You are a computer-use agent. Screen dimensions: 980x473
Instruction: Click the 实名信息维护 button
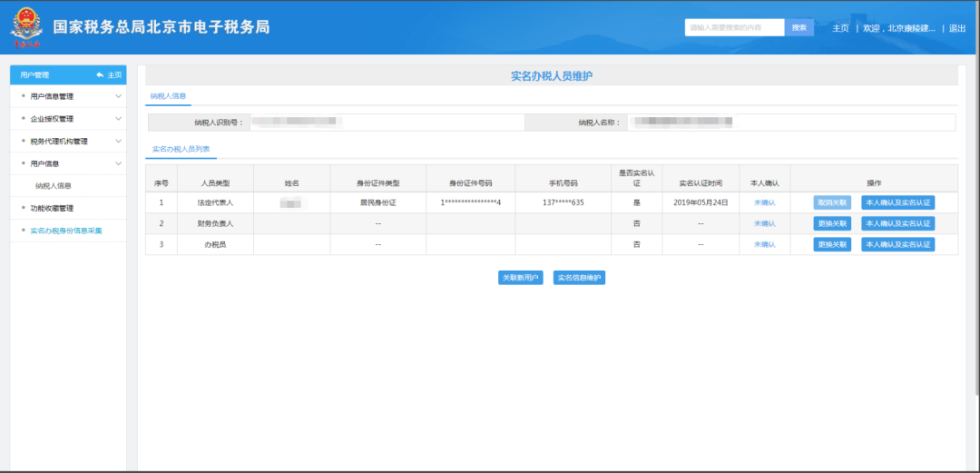pyautogui.click(x=579, y=278)
